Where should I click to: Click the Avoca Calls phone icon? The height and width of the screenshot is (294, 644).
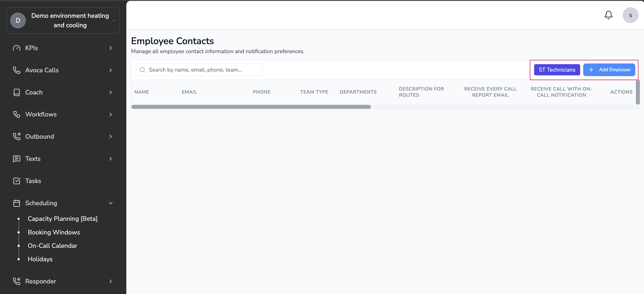[16, 70]
